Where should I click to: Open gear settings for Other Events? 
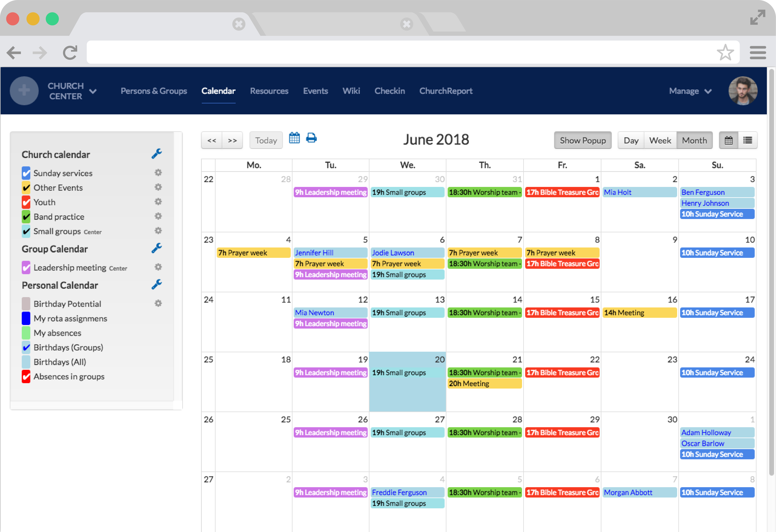158,187
